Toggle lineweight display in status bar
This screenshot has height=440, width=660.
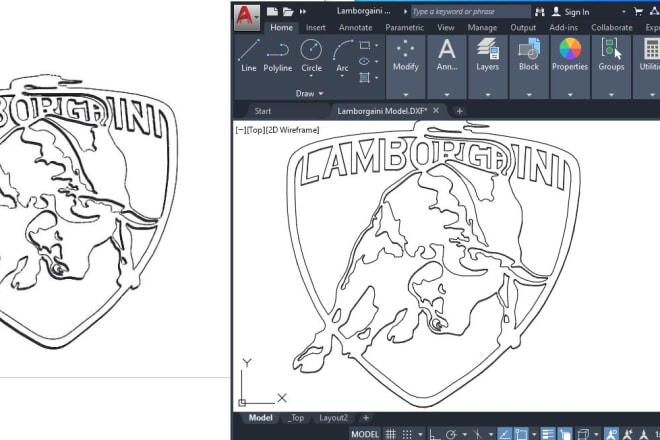[x=547, y=434]
